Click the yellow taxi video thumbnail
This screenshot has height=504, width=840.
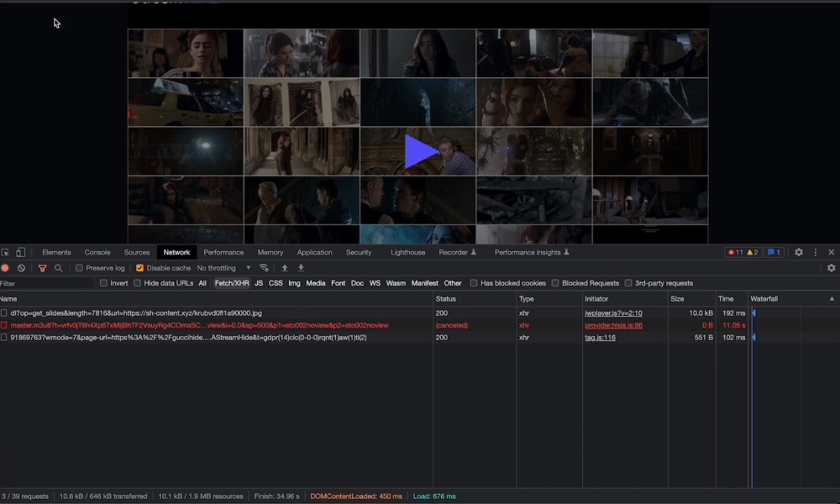pyautogui.click(x=186, y=102)
